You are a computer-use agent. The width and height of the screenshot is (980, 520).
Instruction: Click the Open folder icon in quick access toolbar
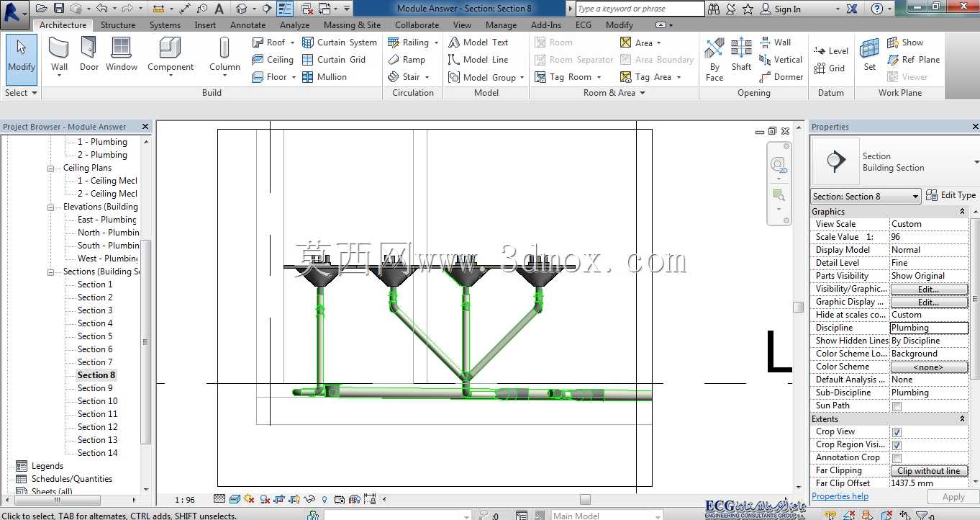click(42, 9)
